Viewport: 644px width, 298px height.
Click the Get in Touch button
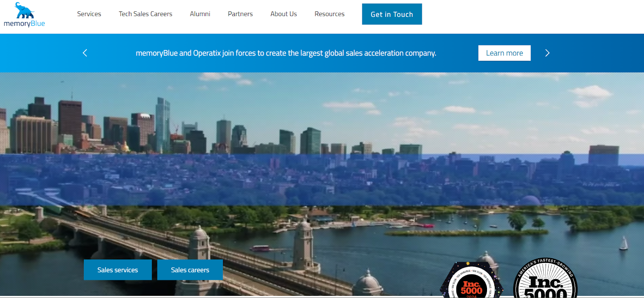pos(392,14)
